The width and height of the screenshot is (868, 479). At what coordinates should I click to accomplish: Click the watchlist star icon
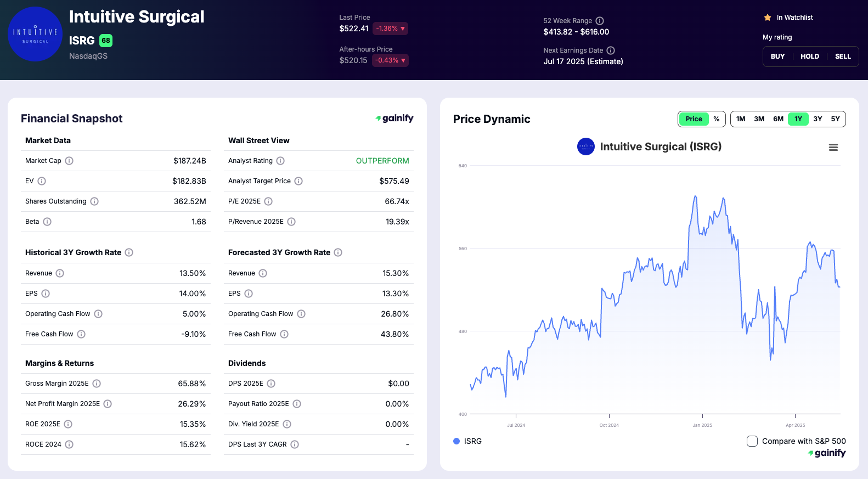click(768, 18)
